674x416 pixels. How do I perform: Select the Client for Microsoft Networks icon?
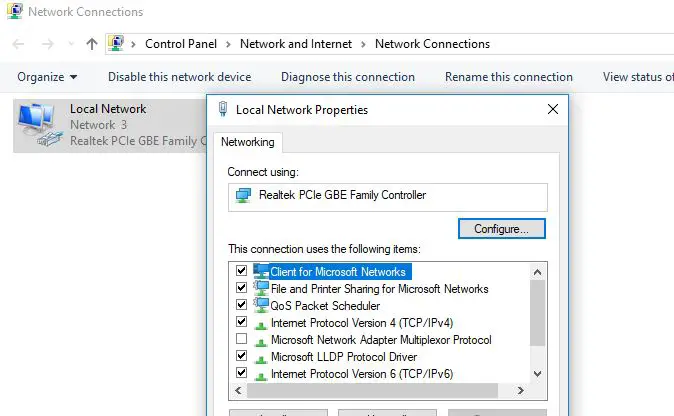point(262,272)
